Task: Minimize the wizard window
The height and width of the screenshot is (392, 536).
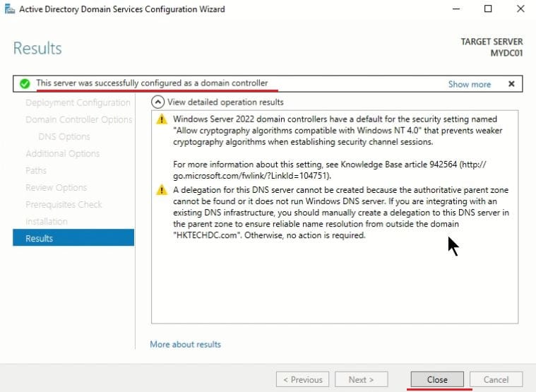Action: coord(456,8)
